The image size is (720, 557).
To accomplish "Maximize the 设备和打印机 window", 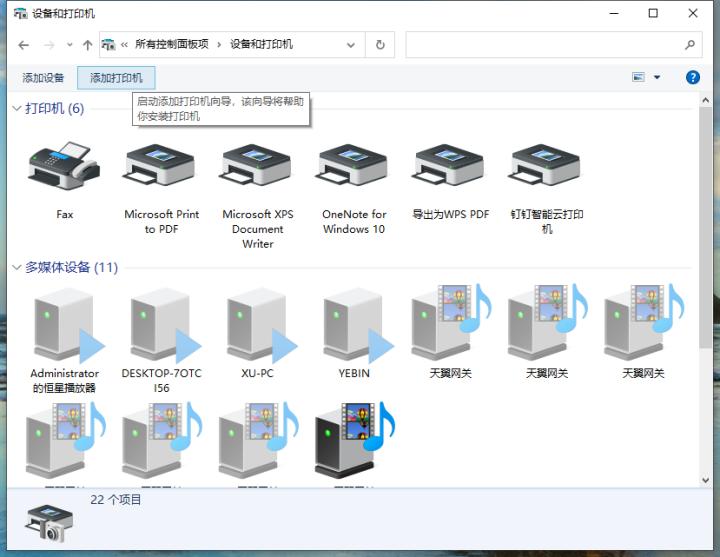I will tap(653, 13).
